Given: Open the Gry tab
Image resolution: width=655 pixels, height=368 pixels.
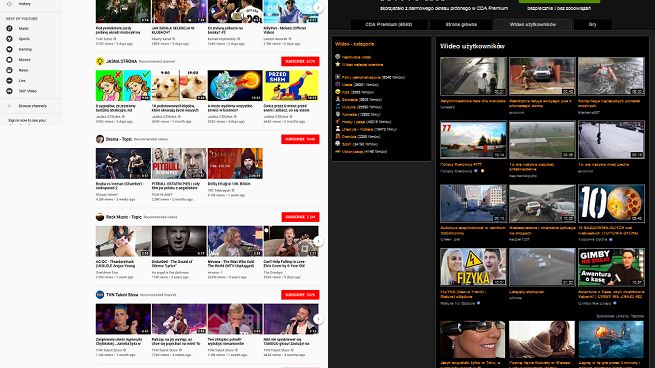Looking at the screenshot, I should (x=593, y=25).
